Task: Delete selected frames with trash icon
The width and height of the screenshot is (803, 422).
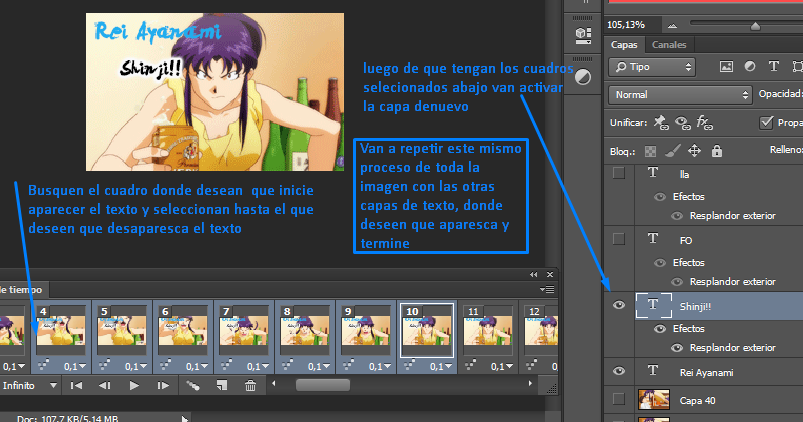Action: click(x=250, y=385)
